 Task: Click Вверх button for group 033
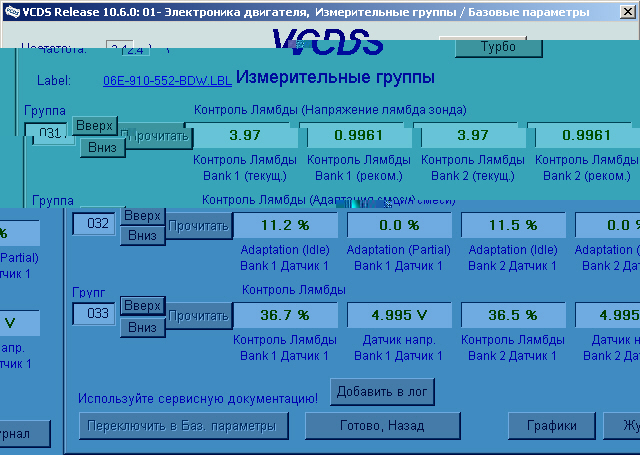click(x=142, y=306)
